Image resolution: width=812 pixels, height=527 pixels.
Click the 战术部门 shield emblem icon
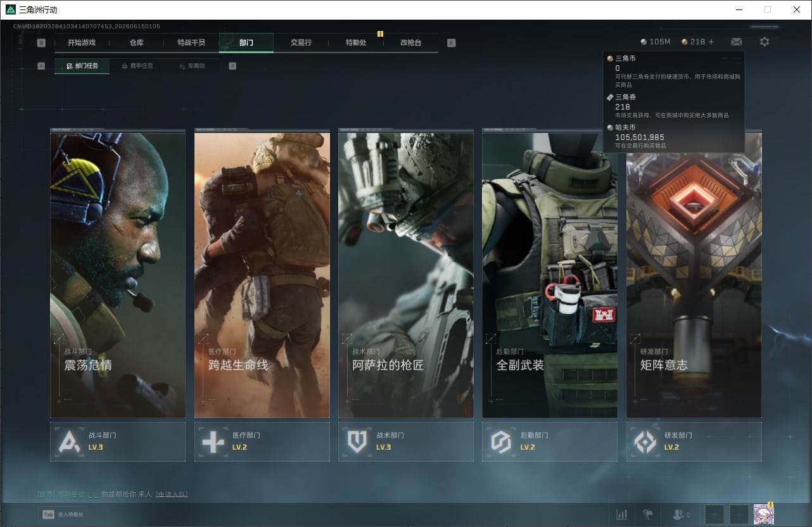tap(357, 441)
